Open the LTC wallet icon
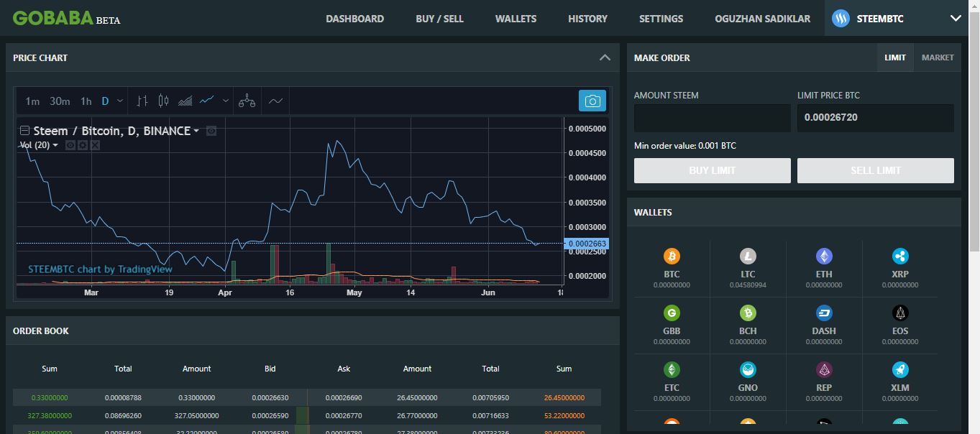This screenshot has height=434, width=980. point(748,256)
